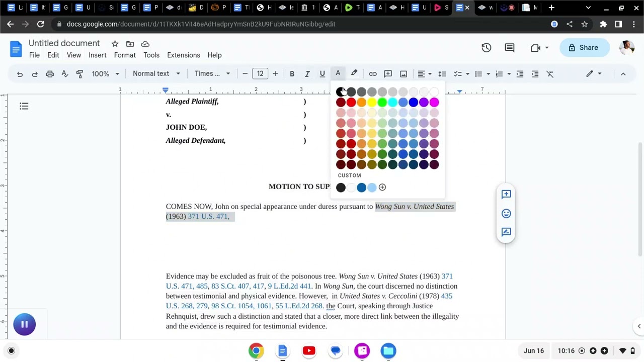Click the Redo arrow in the toolbar
Image resolution: width=644 pixels, height=362 pixels.
click(35, 74)
